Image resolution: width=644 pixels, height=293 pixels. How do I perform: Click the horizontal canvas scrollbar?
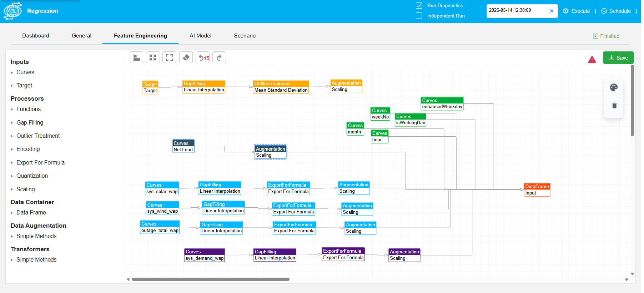pyautogui.click(x=211, y=279)
